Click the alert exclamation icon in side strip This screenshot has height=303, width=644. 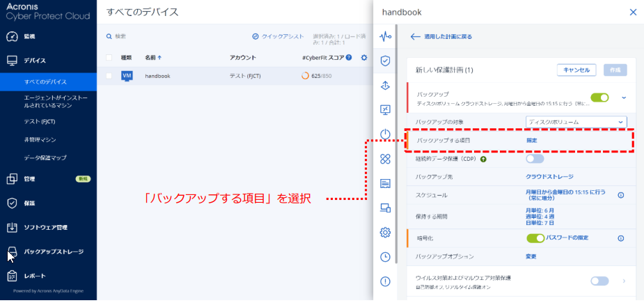pos(384,281)
